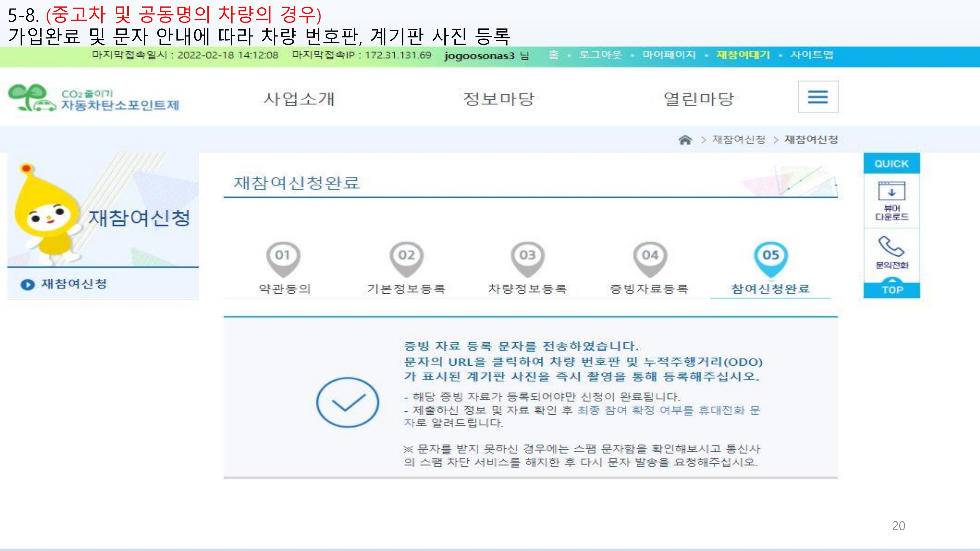This screenshot has height=551, width=980.
Task: Open the 사업소개 menu
Action: (299, 99)
